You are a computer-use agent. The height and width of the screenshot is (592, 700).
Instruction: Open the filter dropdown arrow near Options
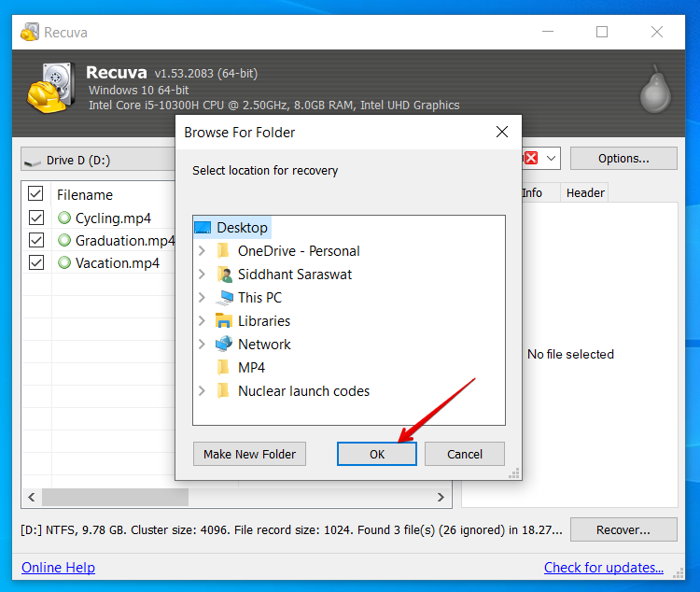[552, 158]
